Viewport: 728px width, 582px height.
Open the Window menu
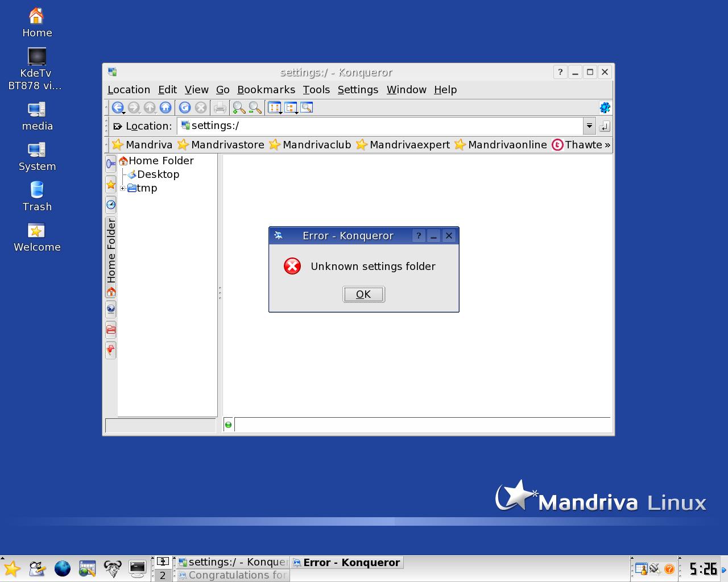pyautogui.click(x=406, y=90)
